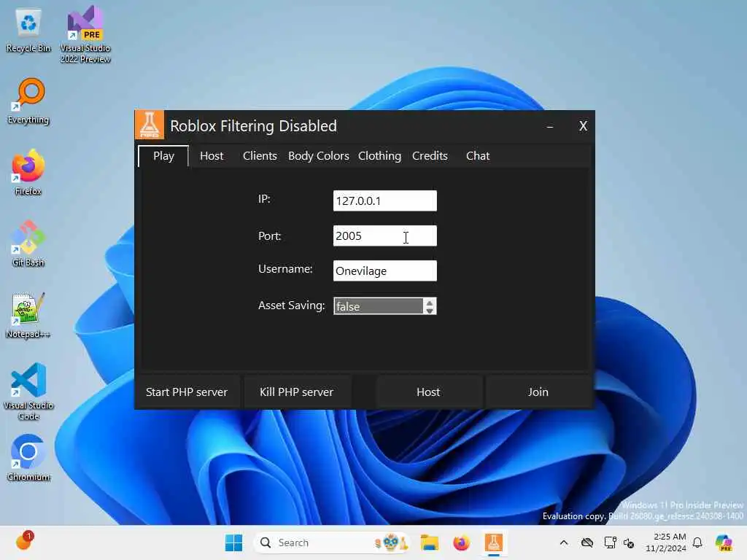
Task: Open the notifications bell icon
Action: [697, 542]
